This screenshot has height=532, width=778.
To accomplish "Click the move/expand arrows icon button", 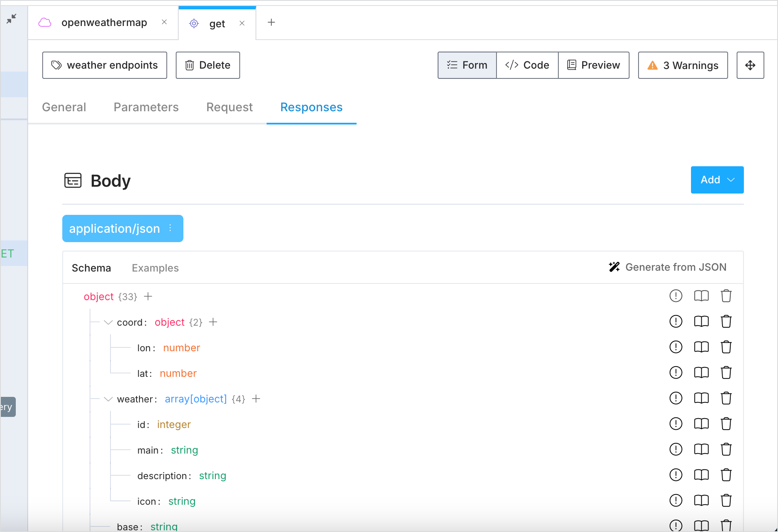I will 750,65.
